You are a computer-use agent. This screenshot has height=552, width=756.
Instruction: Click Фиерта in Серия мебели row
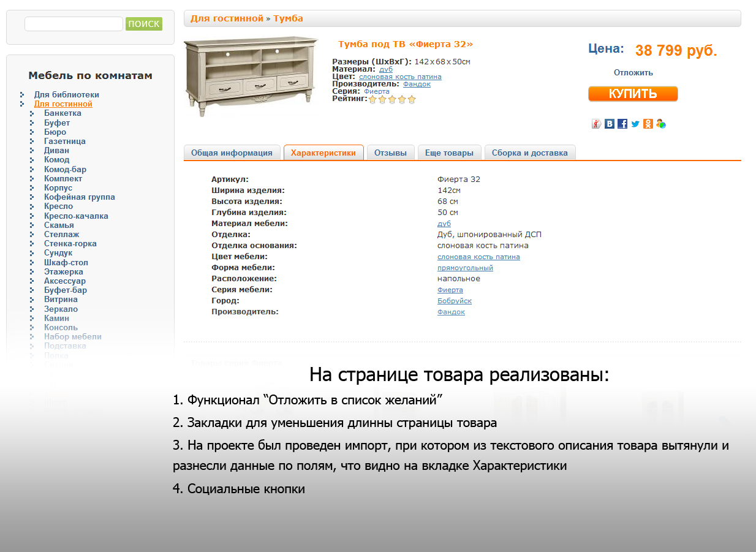coord(450,290)
